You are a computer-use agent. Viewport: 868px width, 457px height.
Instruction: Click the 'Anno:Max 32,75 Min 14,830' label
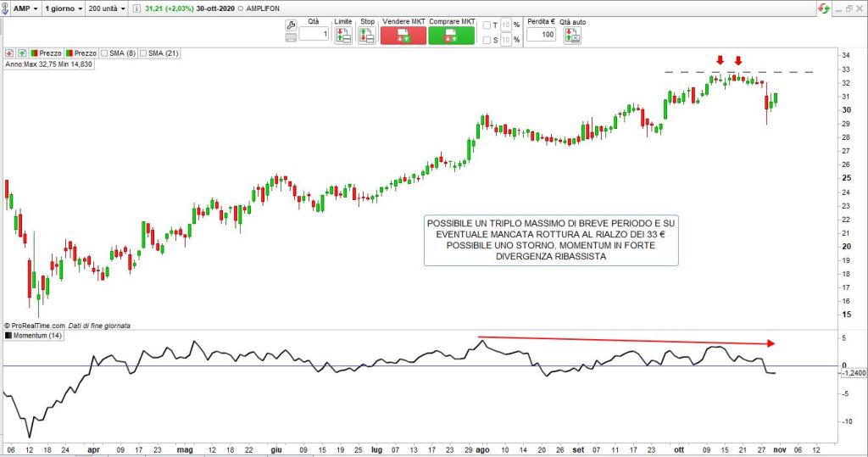(x=48, y=64)
